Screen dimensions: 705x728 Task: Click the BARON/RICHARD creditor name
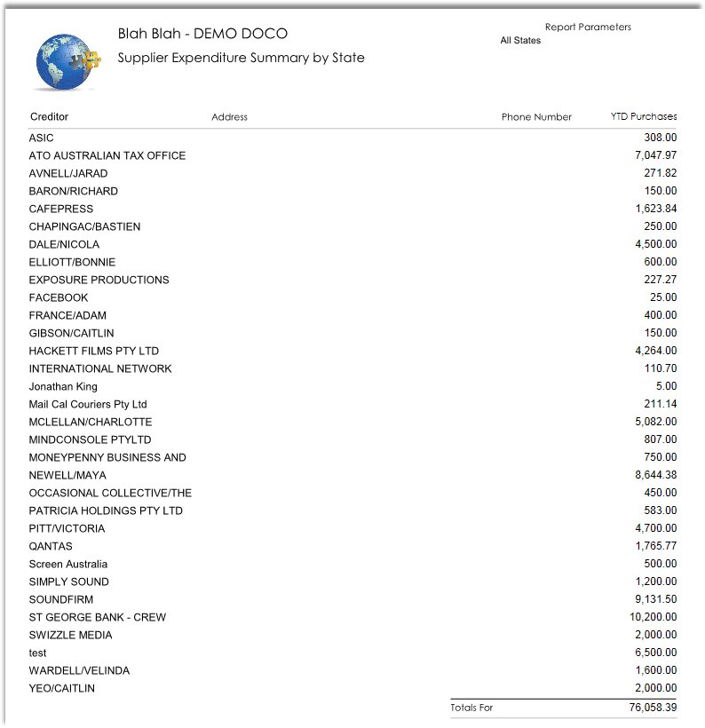pyautogui.click(x=74, y=191)
